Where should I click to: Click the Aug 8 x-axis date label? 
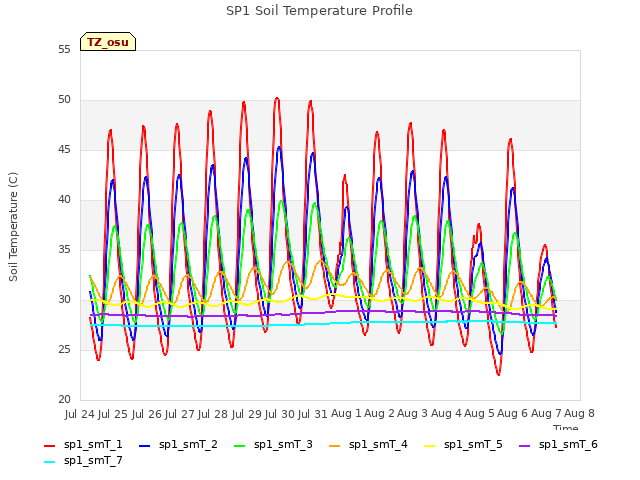coord(579,414)
